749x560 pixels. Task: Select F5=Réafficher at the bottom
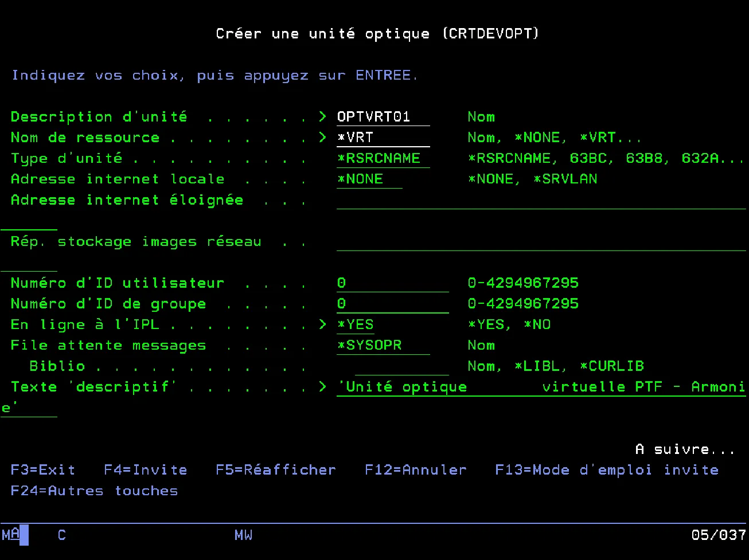click(x=276, y=470)
